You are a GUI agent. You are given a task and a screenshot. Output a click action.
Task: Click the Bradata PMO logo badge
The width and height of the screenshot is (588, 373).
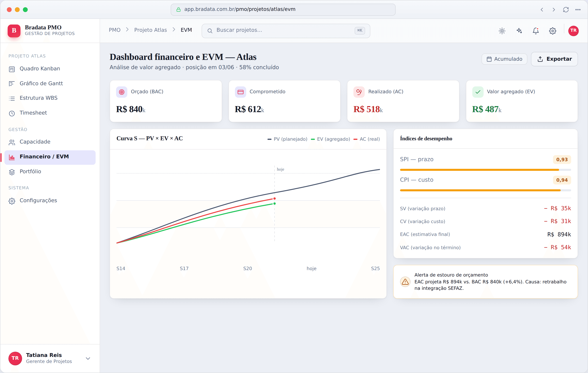[14, 31]
